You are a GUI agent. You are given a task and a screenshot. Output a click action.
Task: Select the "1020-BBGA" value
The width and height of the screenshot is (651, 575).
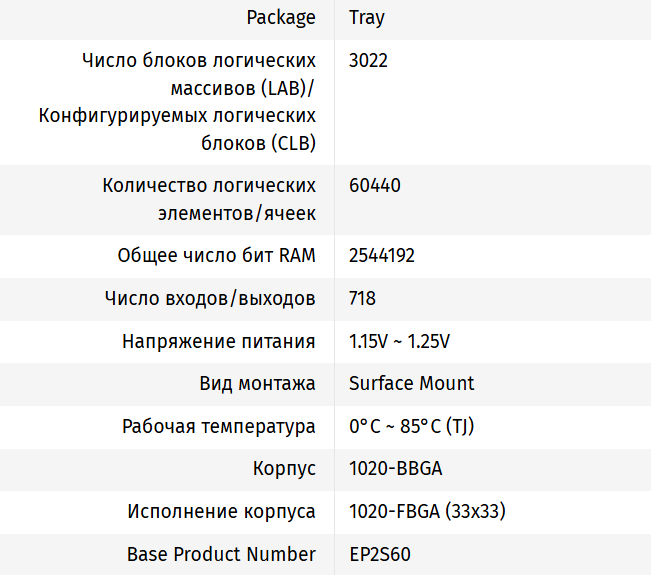pyautogui.click(x=395, y=469)
